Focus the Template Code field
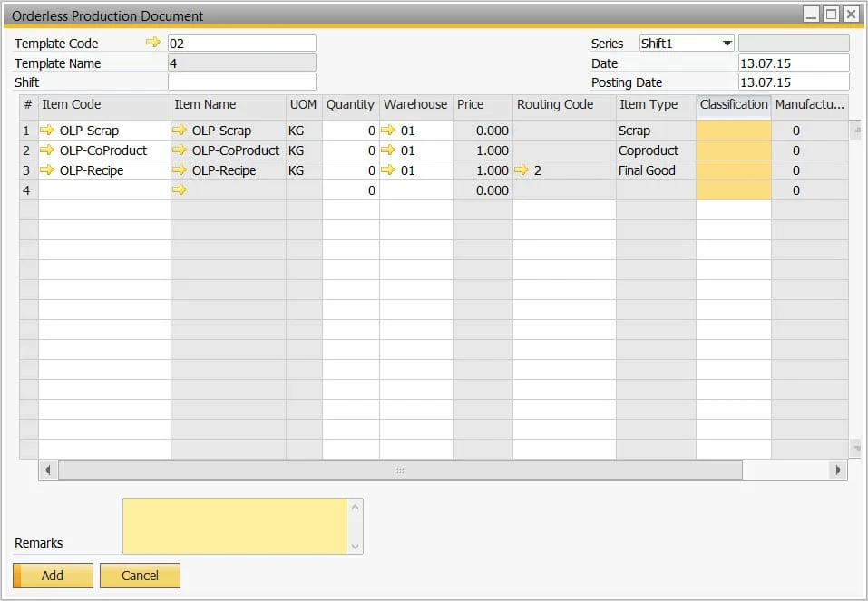The height and width of the screenshot is (601, 868). [x=242, y=44]
